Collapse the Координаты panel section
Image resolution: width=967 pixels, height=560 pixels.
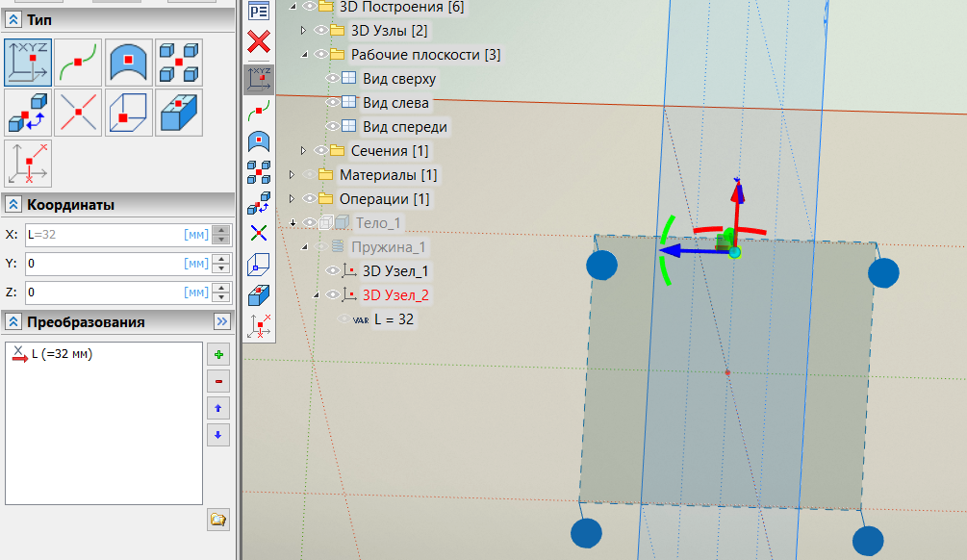coord(13,204)
